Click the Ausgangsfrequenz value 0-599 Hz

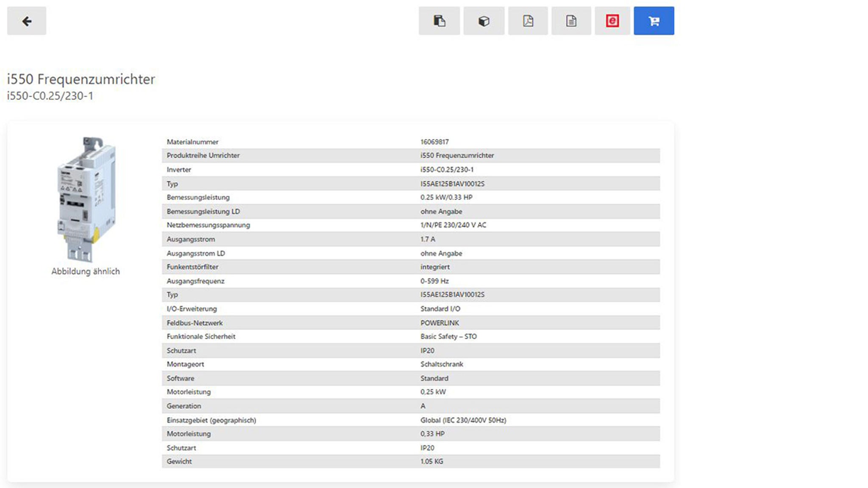pyautogui.click(x=434, y=281)
